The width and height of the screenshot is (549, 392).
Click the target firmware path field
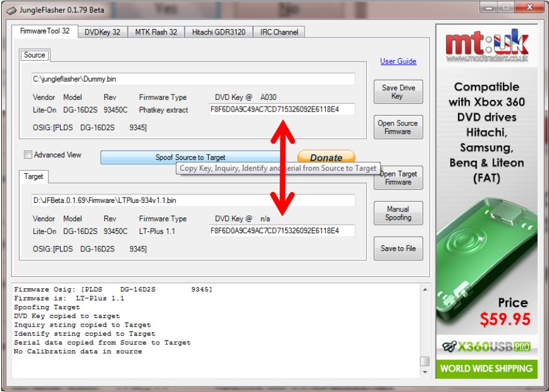point(194,201)
